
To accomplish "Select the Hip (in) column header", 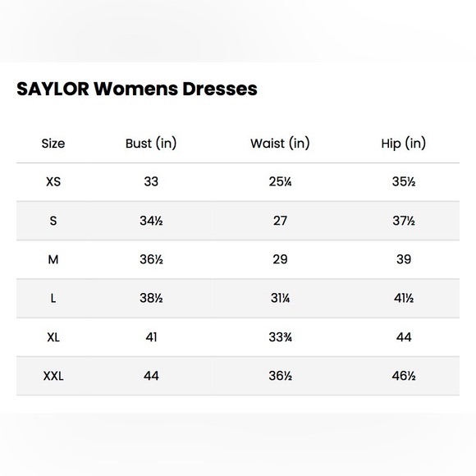I will coord(404,143).
